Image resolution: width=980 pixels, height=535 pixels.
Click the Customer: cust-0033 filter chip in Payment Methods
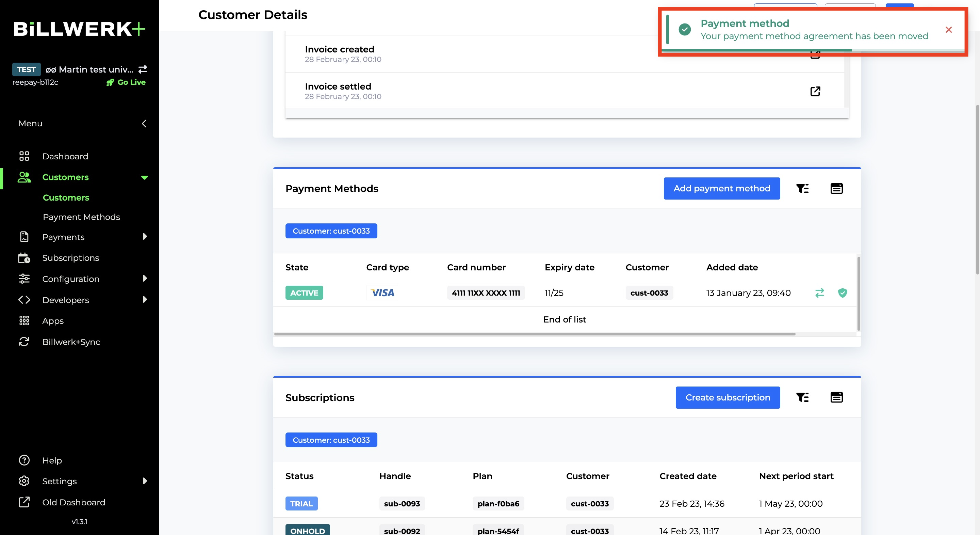[x=331, y=231]
